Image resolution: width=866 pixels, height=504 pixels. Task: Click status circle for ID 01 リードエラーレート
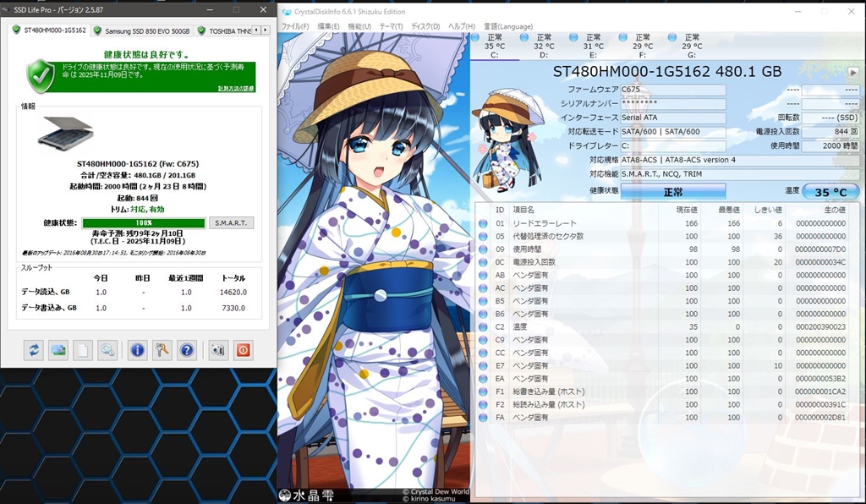[x=483, y=223]
